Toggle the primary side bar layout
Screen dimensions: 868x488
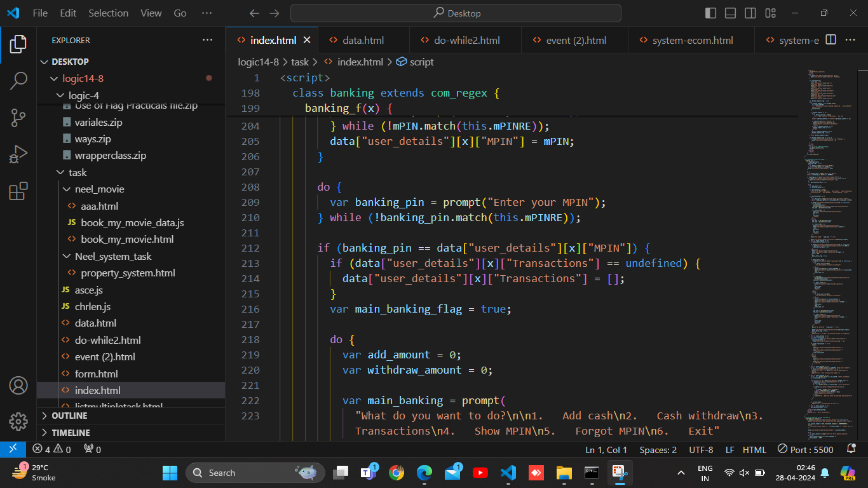pyautogui.click(x=711, y=13)
